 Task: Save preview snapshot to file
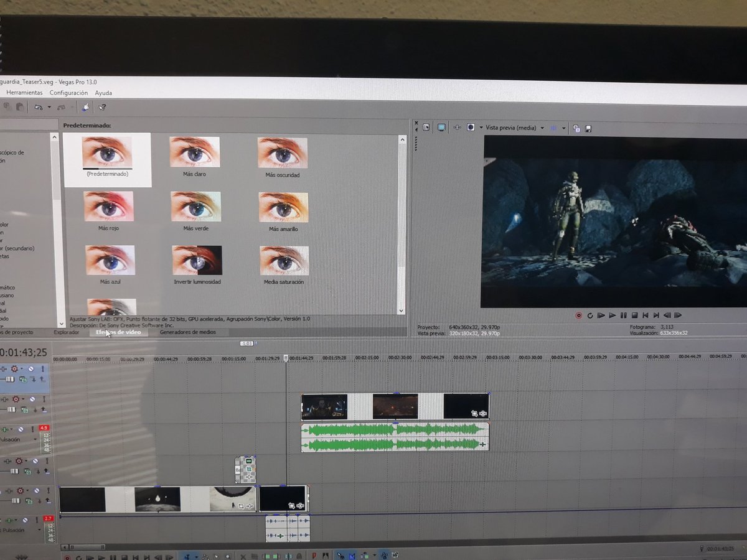click(588, 128)
